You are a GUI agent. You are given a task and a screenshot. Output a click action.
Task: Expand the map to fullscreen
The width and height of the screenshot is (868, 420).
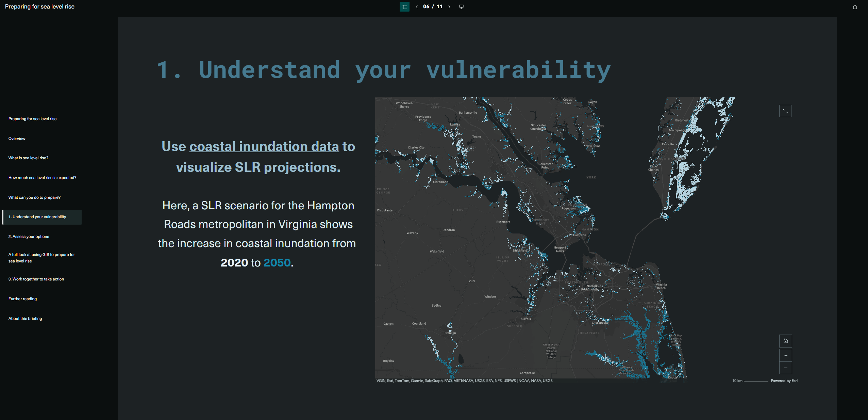(785, 111)
